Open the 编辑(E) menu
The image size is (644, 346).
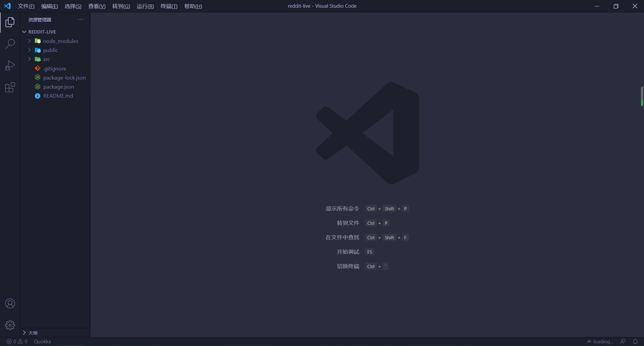[x=50, y=6]
